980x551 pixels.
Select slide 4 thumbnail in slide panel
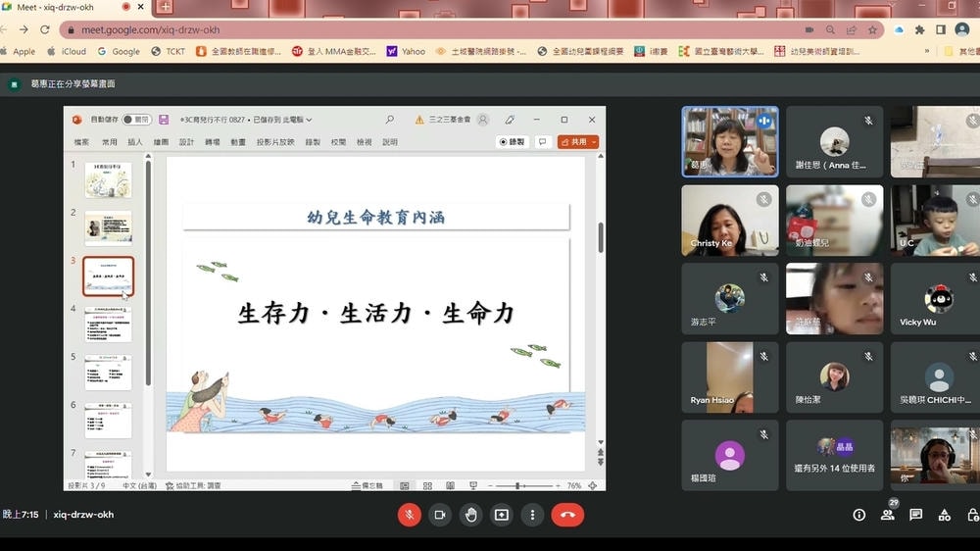pyautogui.click(x=108, y=325)
